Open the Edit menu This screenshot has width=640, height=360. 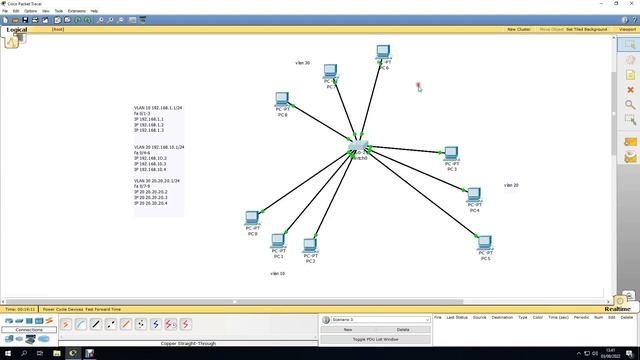pos(16,11)
